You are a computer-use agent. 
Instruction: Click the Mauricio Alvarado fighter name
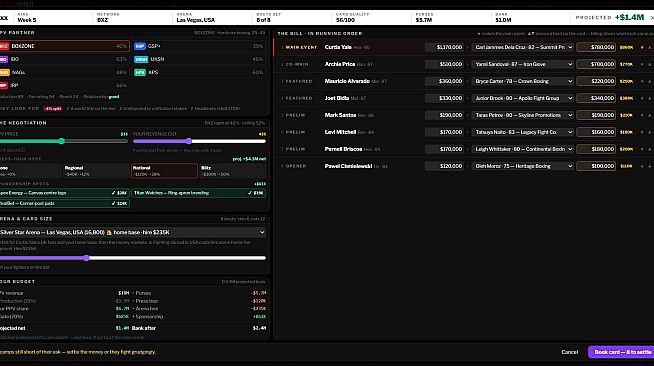pos(347,81)
